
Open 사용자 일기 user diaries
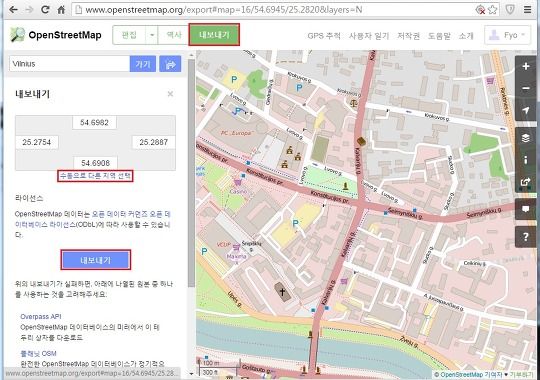[369, 36]
